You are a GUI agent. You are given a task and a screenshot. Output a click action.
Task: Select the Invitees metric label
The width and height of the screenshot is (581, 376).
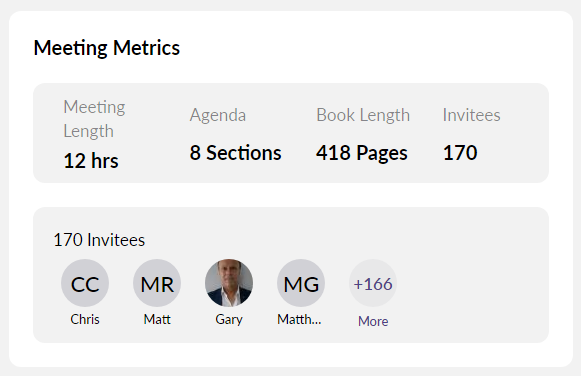click(x=472, y=115)
